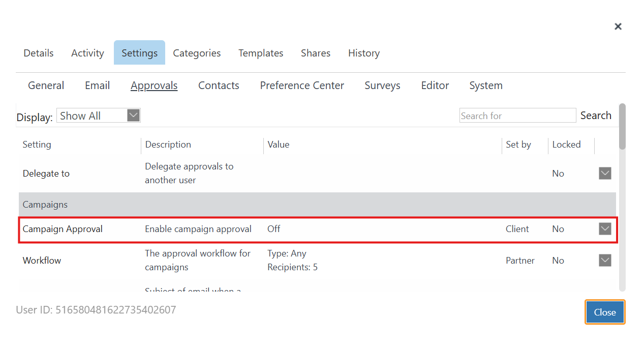Open the System settings sub-tab
The height and width of the screenshot is (343, 644).
coord(486,85)
